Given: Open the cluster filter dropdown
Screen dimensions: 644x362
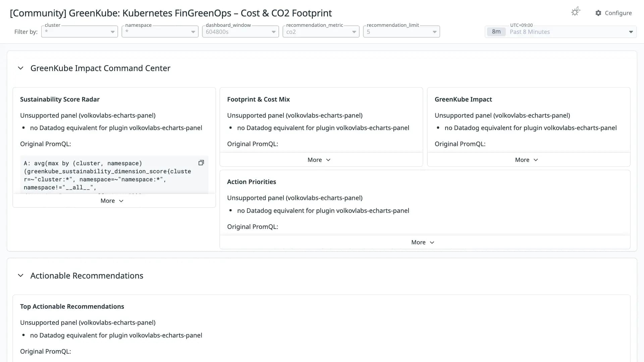Looking at the screenshot, I should [x=79, y=32].
